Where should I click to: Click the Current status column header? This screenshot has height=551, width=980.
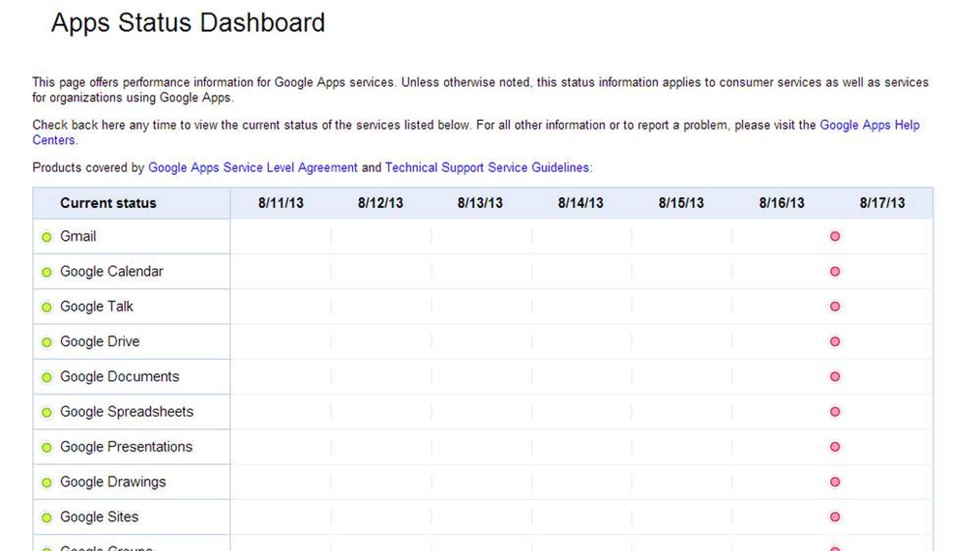tap(108, 203)
